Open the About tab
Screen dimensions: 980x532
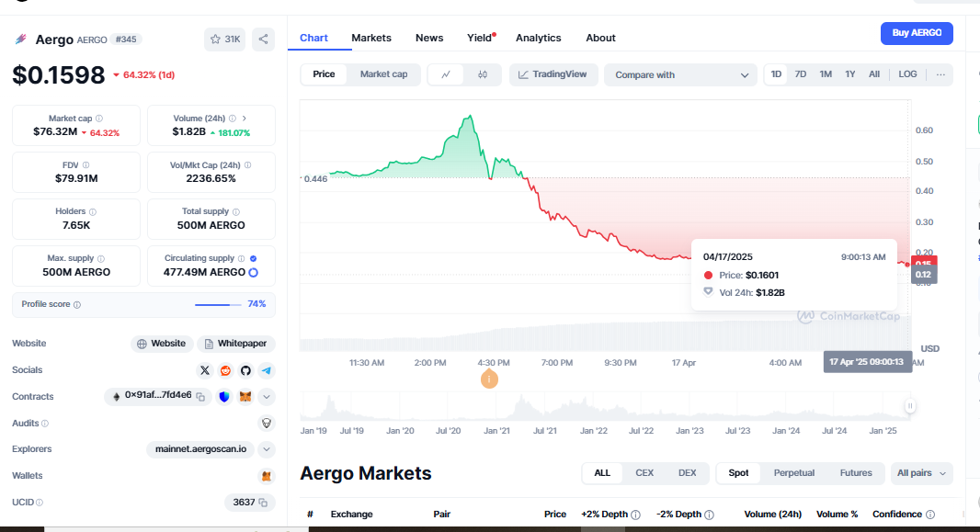(x=600, y=38)
